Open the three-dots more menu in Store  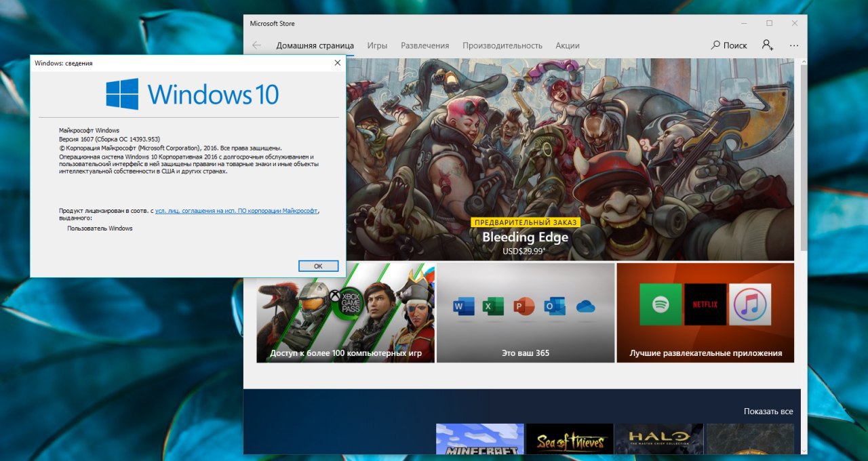(x=794, y=45)
